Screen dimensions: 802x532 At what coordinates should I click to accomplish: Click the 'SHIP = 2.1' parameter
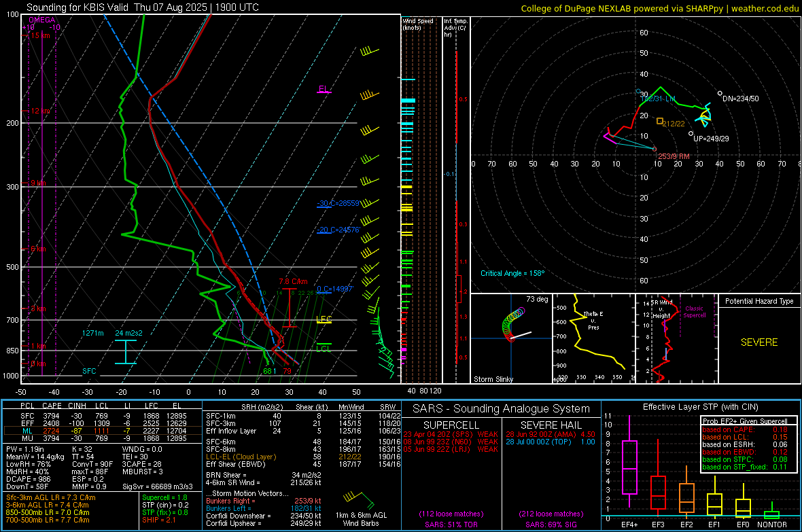[x=158, y=520]
